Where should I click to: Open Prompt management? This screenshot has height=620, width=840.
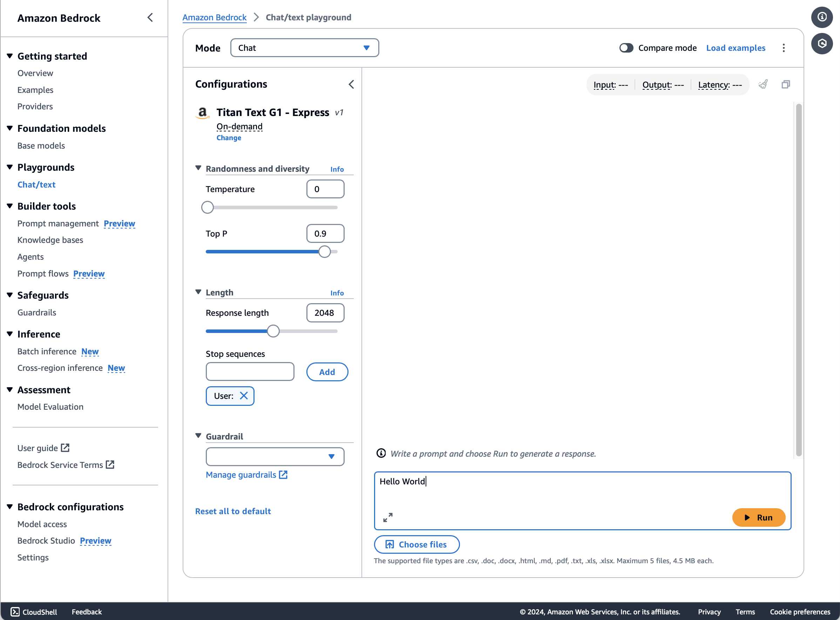tap(58, 223)
